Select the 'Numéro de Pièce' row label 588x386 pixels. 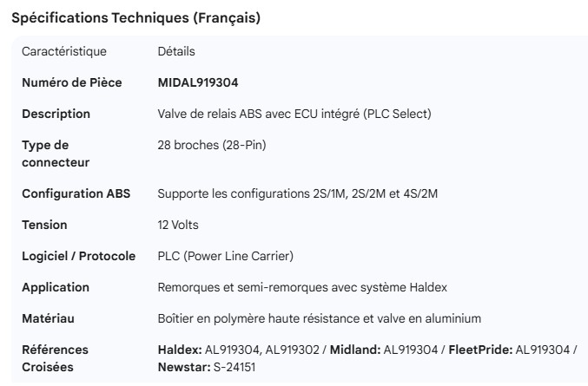83,82
